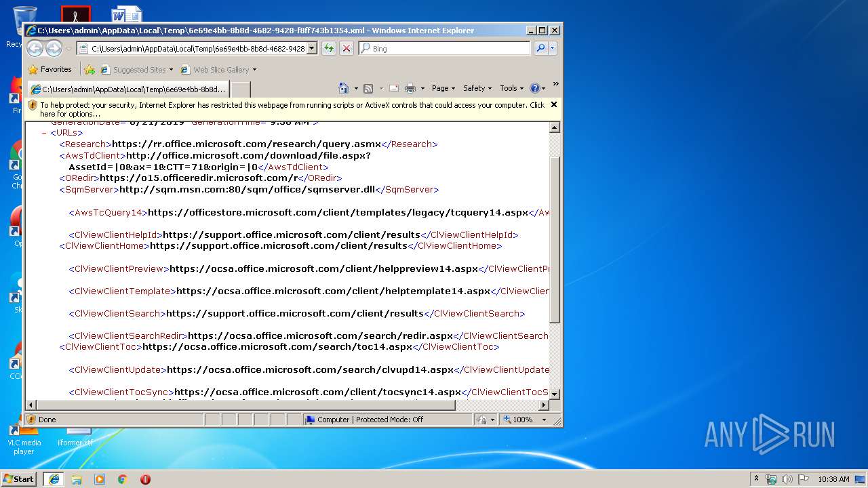Open the Web Slice Gallery link

click(x=218, y=70)
